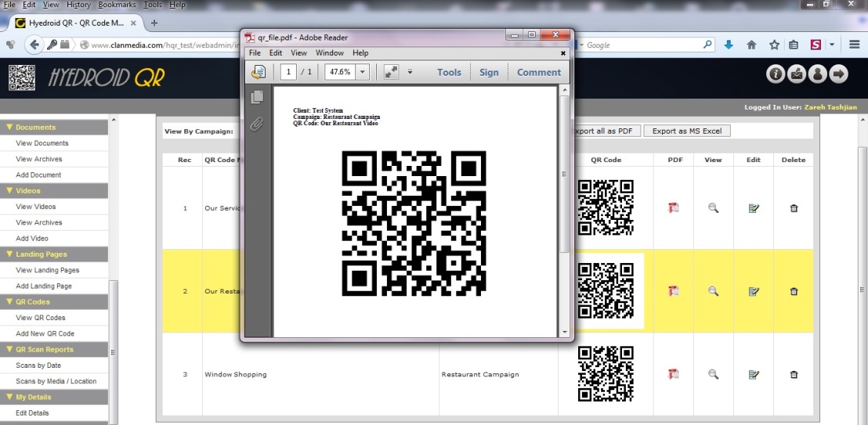Open Sign pane in Adobe Reader
Viewport: 868px width, 425px height.
point(489,73)
